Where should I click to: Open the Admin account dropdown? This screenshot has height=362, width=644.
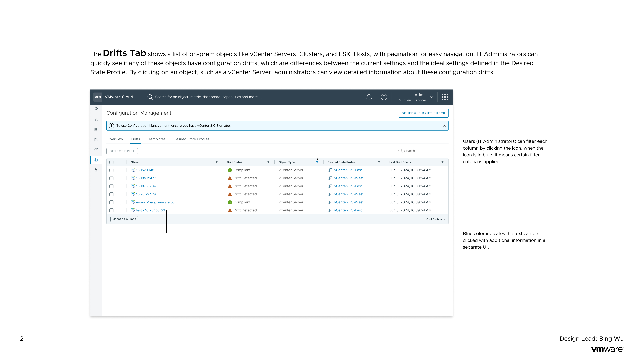point(416,97)
